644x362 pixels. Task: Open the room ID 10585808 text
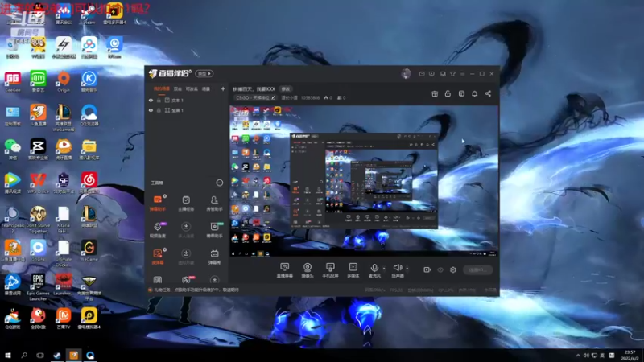[x=310, y=97]
